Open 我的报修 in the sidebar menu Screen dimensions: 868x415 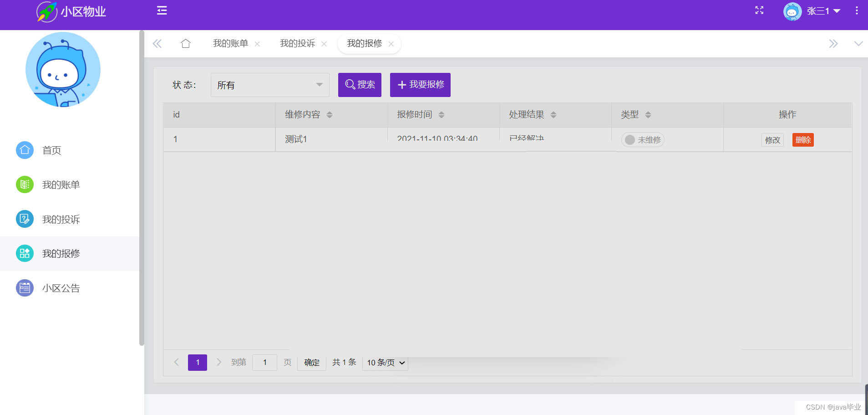(x=69, y=254)
